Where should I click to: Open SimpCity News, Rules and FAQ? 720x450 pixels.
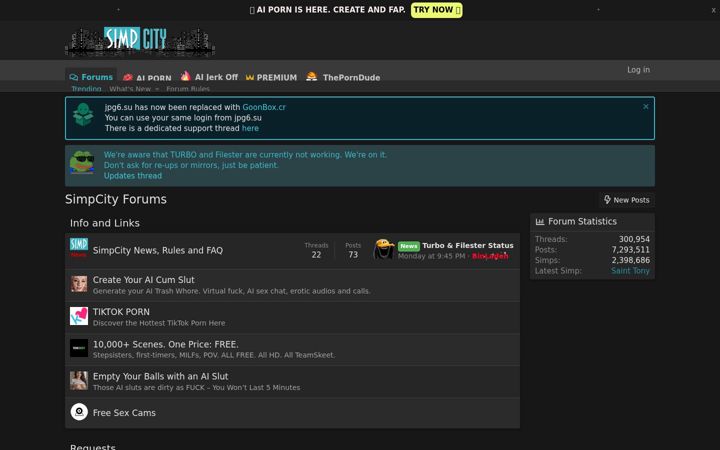pyautogui.click(x=158, y=250)
